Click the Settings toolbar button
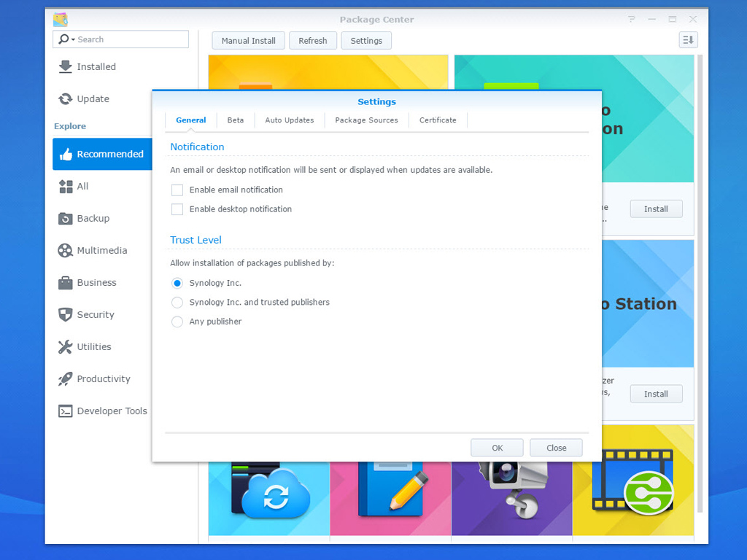The height and width of the screenshot is (560, 747). [366, 41]
